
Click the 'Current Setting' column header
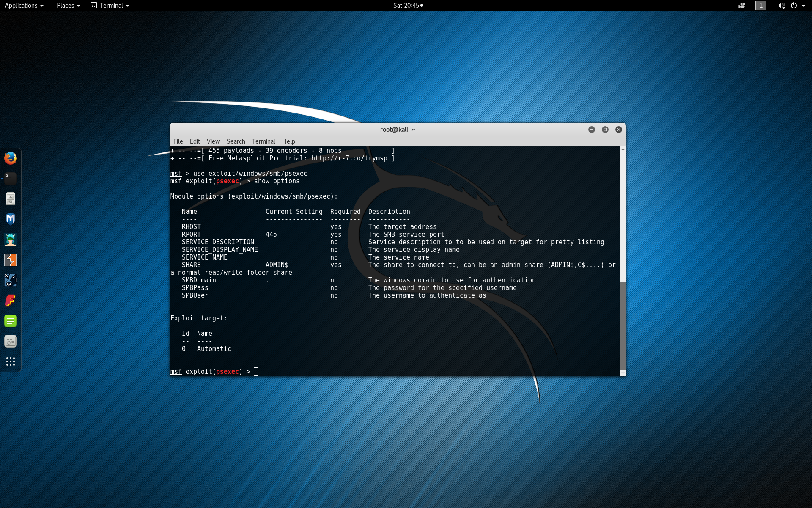coord(294,212)
